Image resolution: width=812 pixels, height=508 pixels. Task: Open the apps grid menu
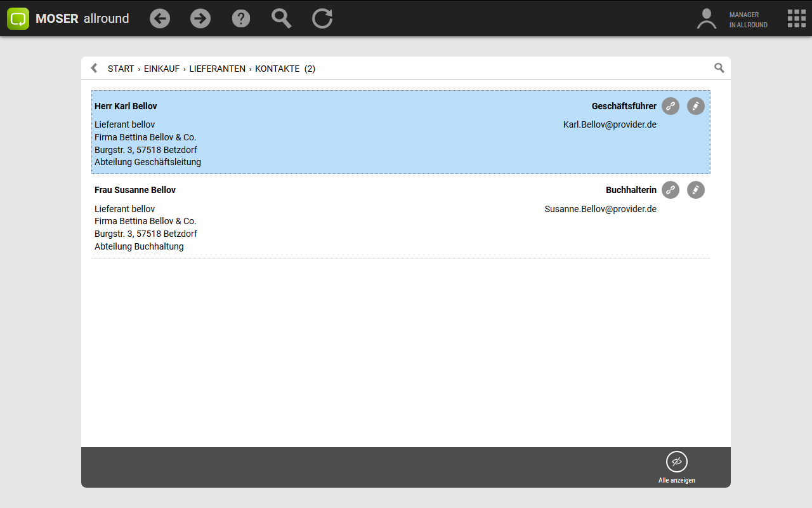tap(796, 18)
